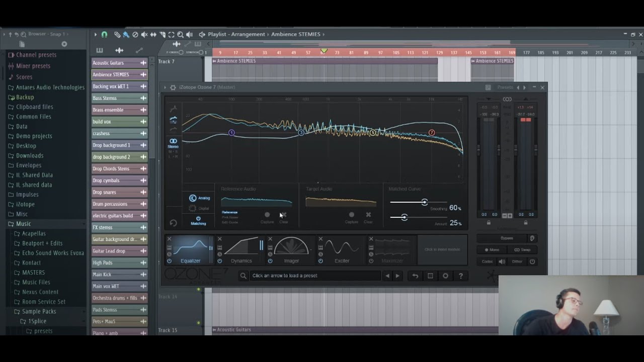Solo the Imager module
The width and height of the screenshot is (644, 362).
[x=270, y=254]
